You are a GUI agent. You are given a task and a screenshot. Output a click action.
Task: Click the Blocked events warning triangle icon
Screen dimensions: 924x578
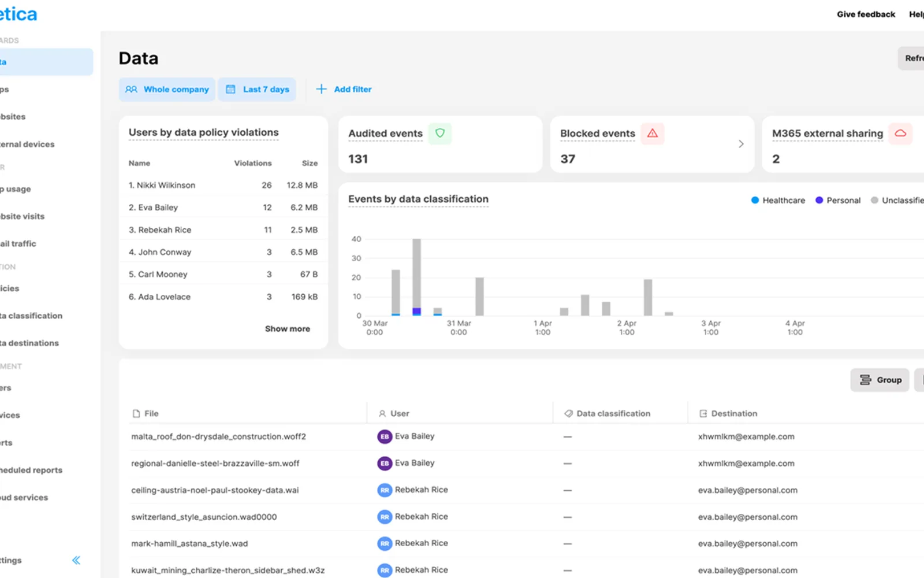tap(653, 134)
